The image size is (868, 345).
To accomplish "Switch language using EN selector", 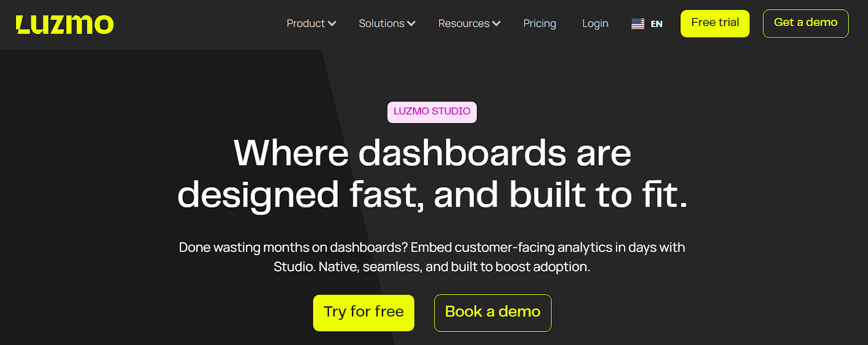I will (656, 24).
